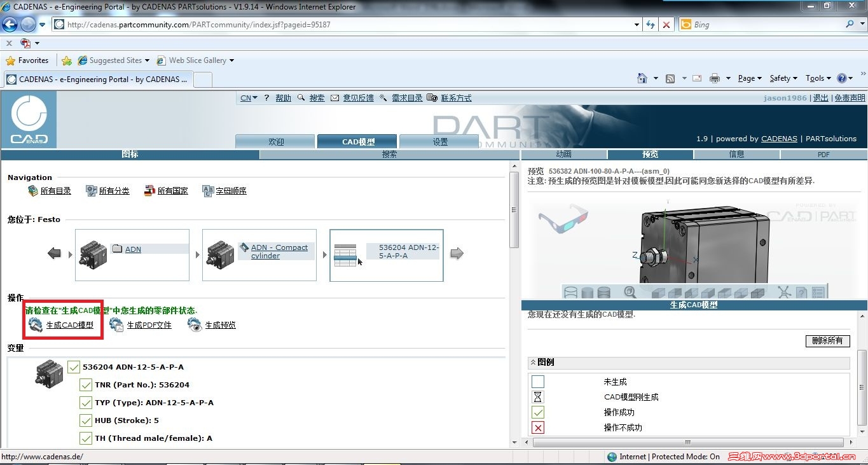Click the blue IE Help icon
Image resolution: width=868 pixels, height=465 pixels.
coord(842,78)
